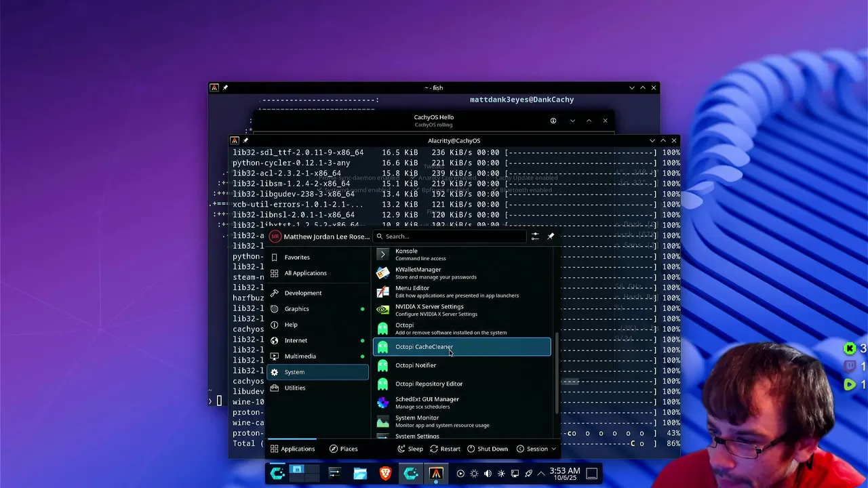Open Octopi Repository Editor

coord(462,384)
